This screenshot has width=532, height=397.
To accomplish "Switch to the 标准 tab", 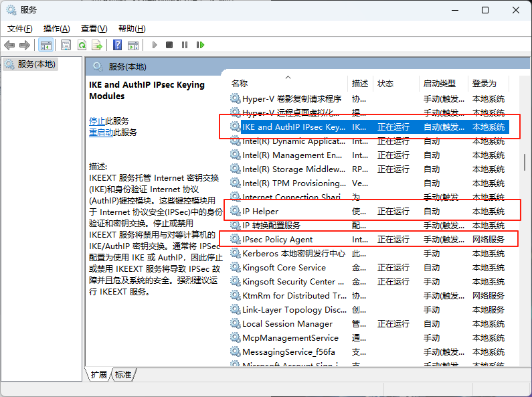I will pyautogui.click(x=123, y=375).
